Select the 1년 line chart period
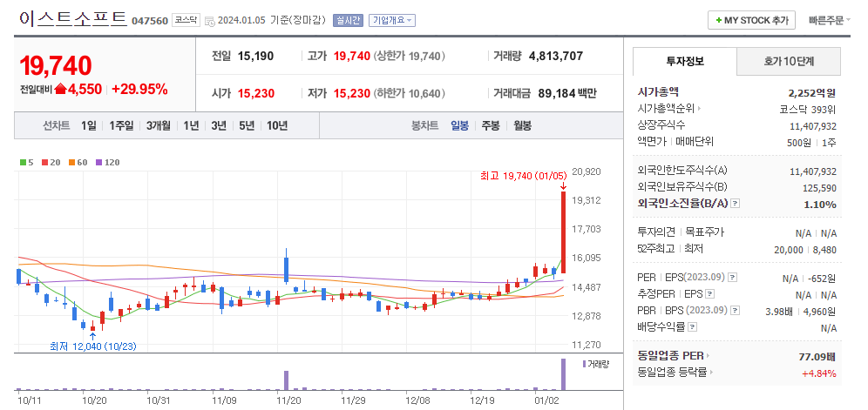The image size is (868, 410). pos(191,125)
